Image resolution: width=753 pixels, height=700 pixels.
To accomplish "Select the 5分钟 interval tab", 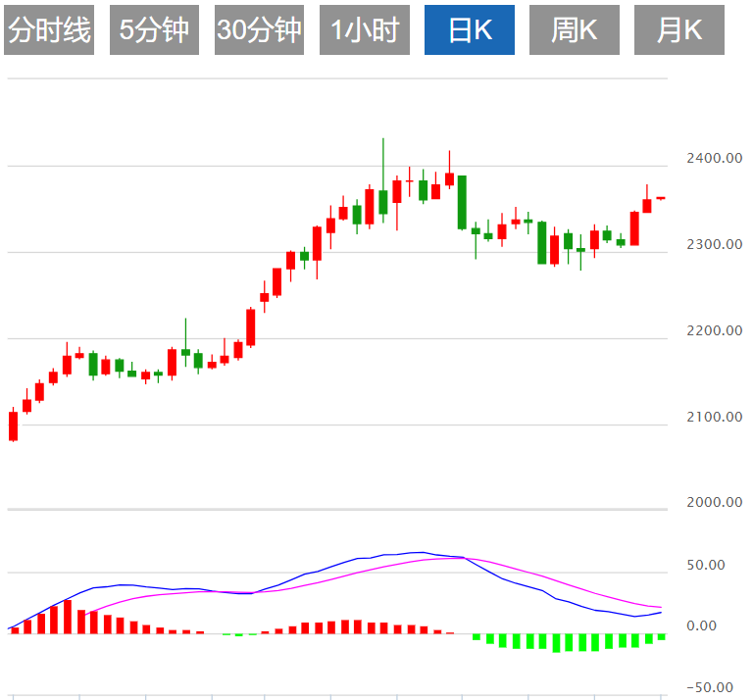I will [x=154, y=29].
